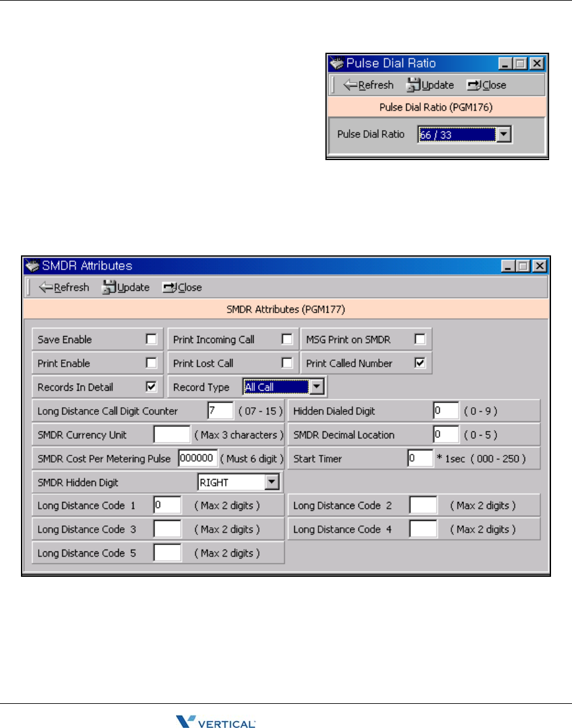The height and width of the screenshot is (728, 572).
Task: Click Long Distance Code 2 input
Action: point(423,505)
